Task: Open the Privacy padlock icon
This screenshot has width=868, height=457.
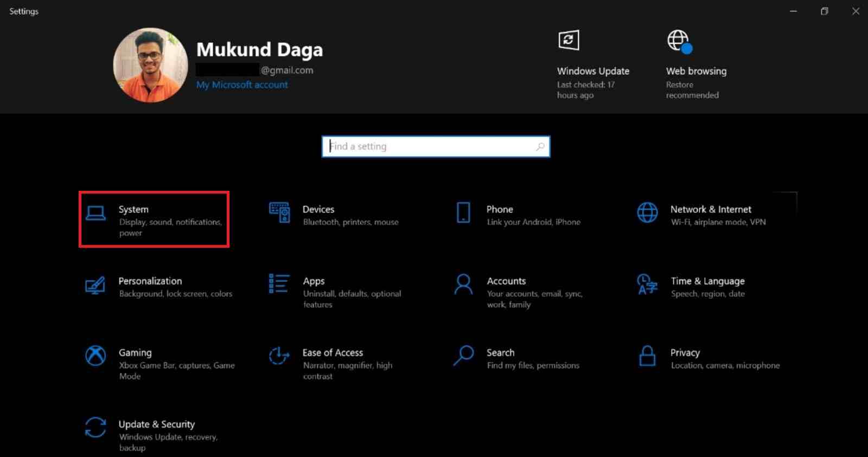Action: (x=647, y=356)
